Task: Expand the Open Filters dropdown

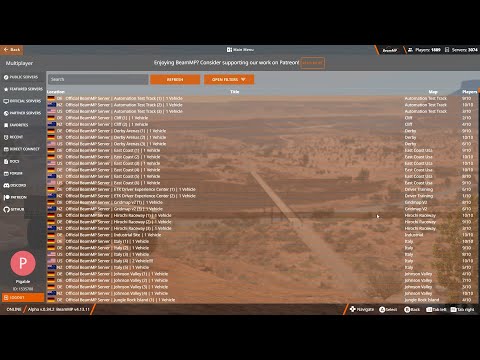Action: click(229, 79)
